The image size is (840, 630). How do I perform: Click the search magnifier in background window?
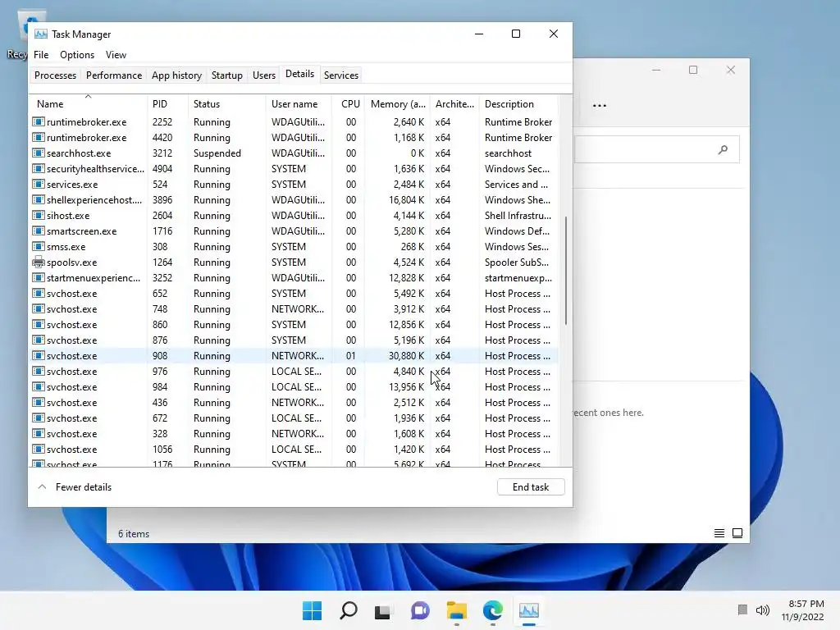coord(723,149)
